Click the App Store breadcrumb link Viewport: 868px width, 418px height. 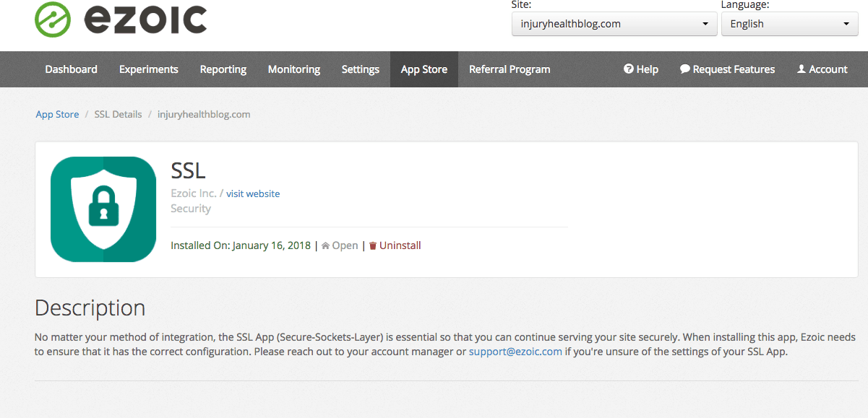click(x=57, y=114)
